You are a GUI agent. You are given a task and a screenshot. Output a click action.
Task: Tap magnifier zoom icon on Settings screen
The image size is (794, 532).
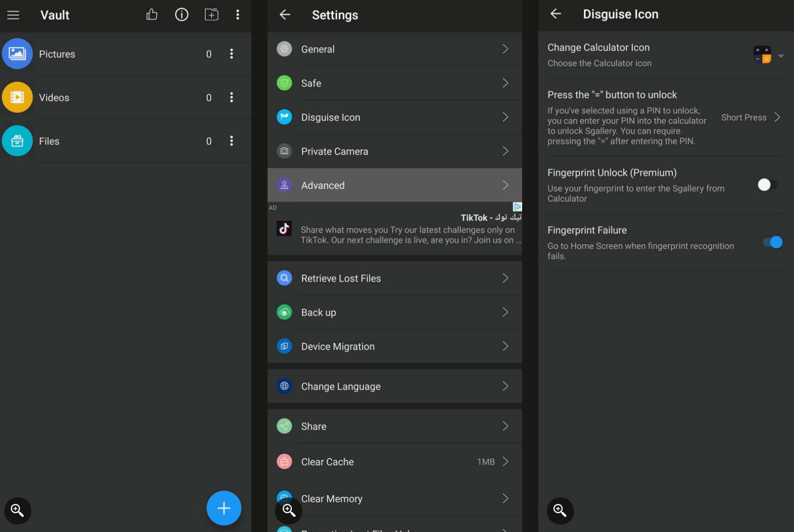(x=289, y=510)
